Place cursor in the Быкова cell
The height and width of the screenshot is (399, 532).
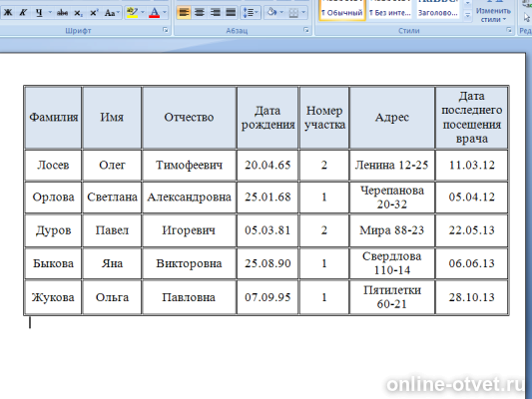pyautogui.click(x=53, y=263)
